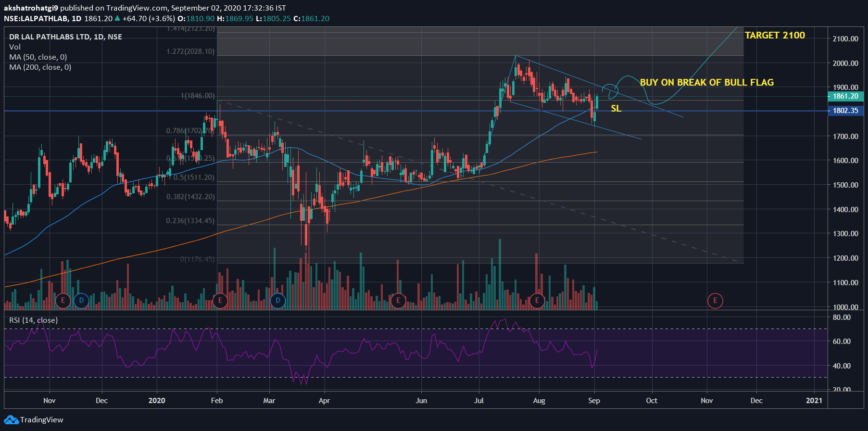Click the TARGET 2100 annotation
Screen dimensions: 868x431
point(775,35)
